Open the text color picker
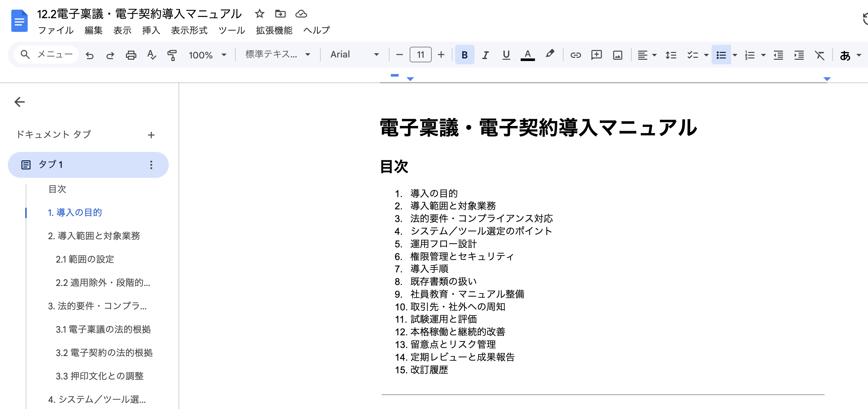The height and width of the screenshot is (409, 868). pos(528,55)
